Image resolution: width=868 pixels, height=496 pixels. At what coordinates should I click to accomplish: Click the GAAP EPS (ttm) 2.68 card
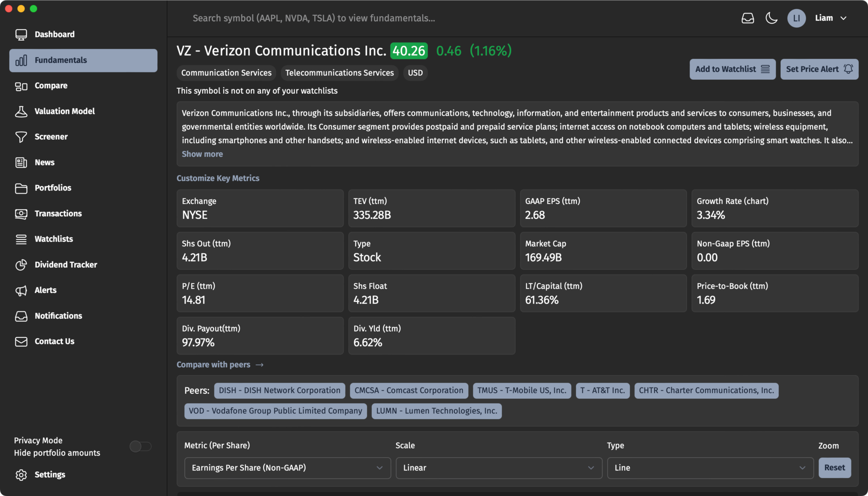603,209
